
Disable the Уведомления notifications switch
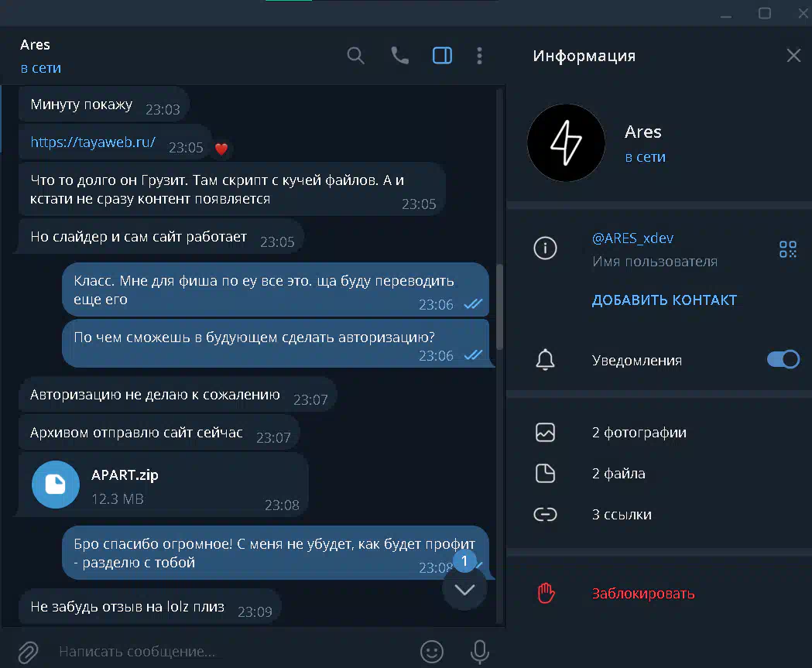tap(783, 359)
